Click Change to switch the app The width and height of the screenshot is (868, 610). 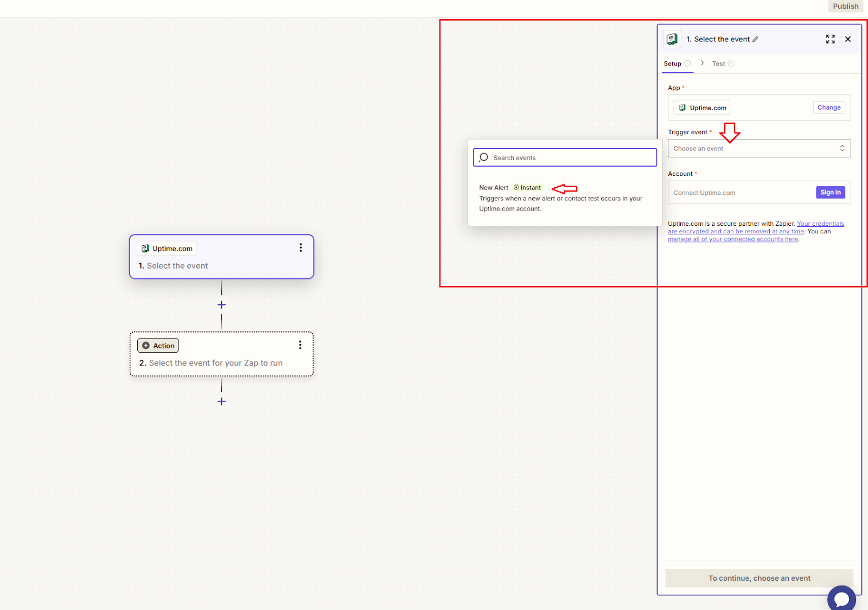(x=829, y=107)
